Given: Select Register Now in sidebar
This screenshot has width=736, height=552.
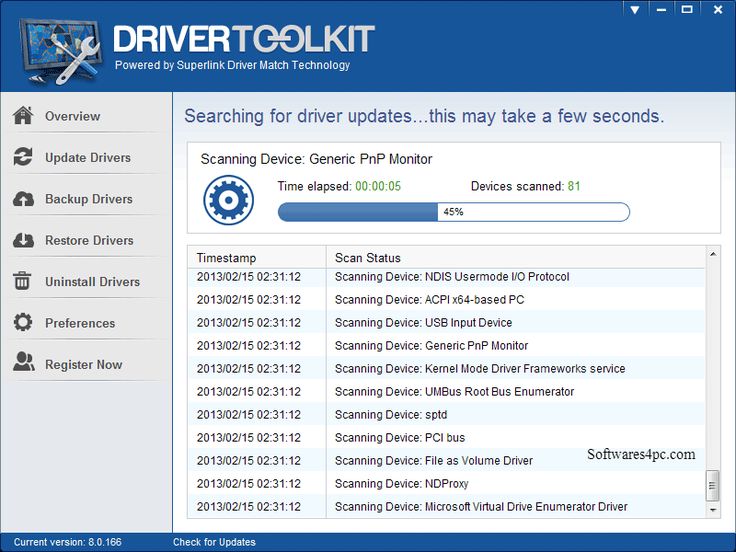Looking at the screenshot, I should pos(86,364).
